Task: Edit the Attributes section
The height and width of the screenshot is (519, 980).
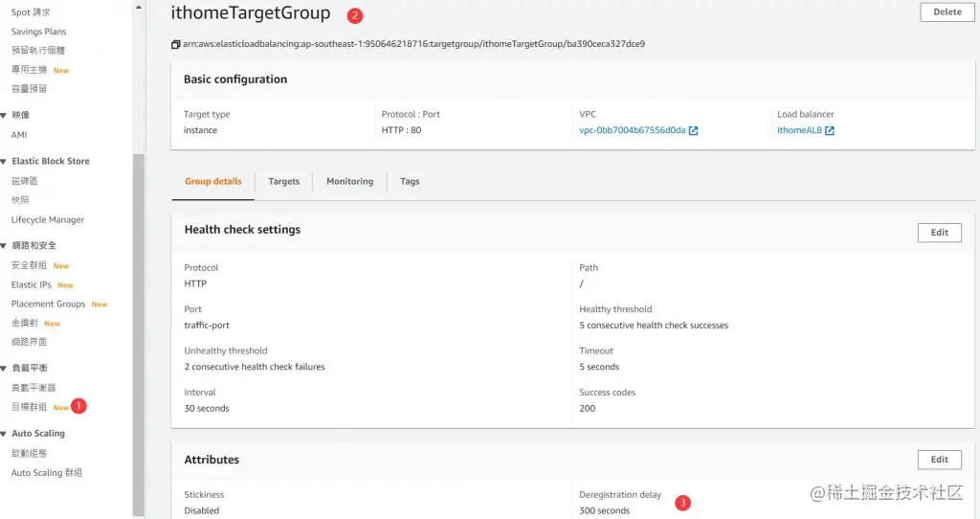Action: point(940,460)
